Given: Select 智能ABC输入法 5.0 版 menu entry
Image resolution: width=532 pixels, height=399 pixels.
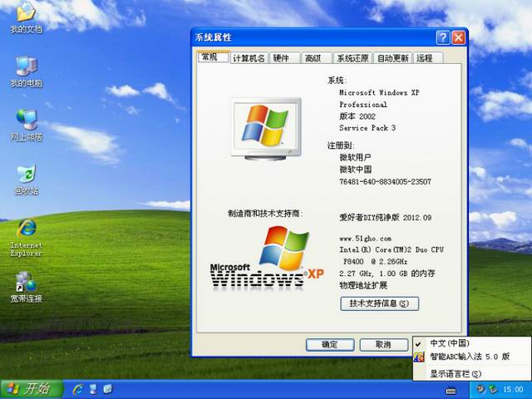Looking at the screenshot, I should tap(471, 357).
